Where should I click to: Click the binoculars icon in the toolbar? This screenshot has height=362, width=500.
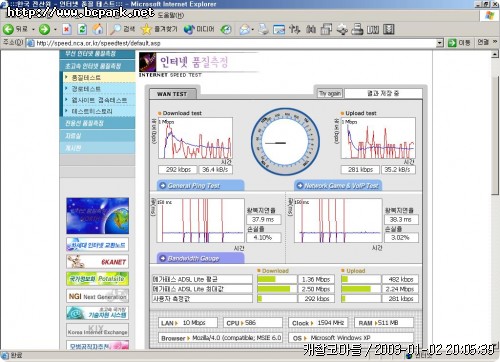[x=311, y=29]
